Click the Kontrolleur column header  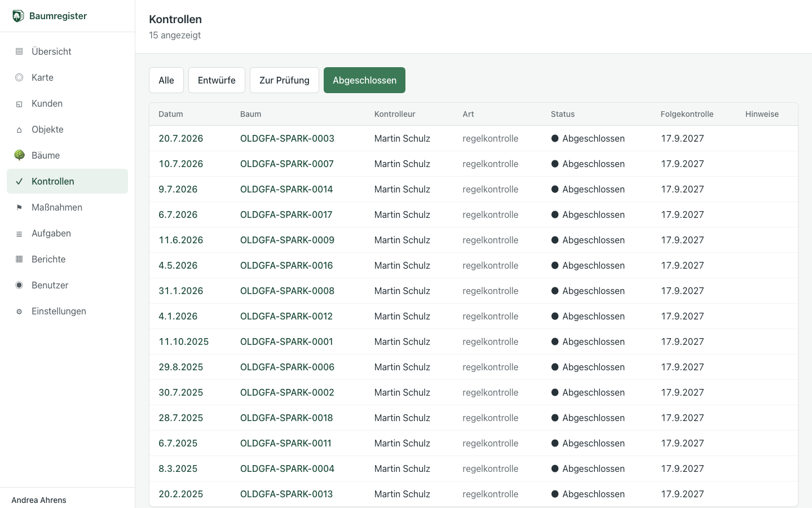tap(395, 114)
